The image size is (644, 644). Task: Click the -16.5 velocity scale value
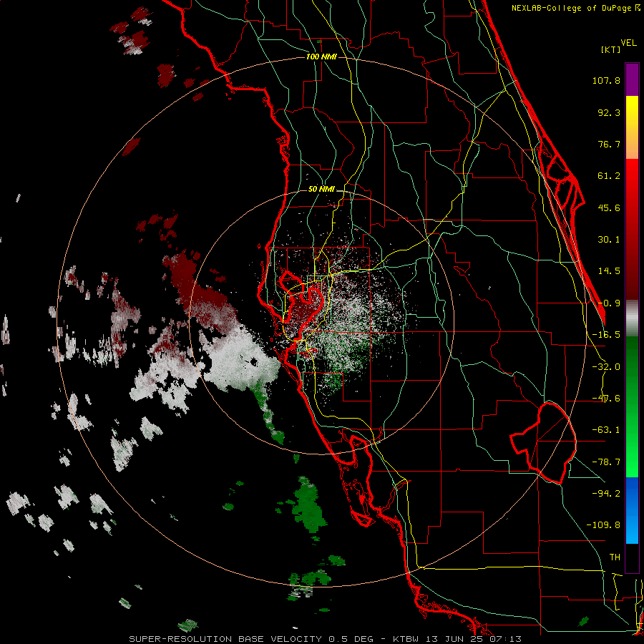[606, 335]
